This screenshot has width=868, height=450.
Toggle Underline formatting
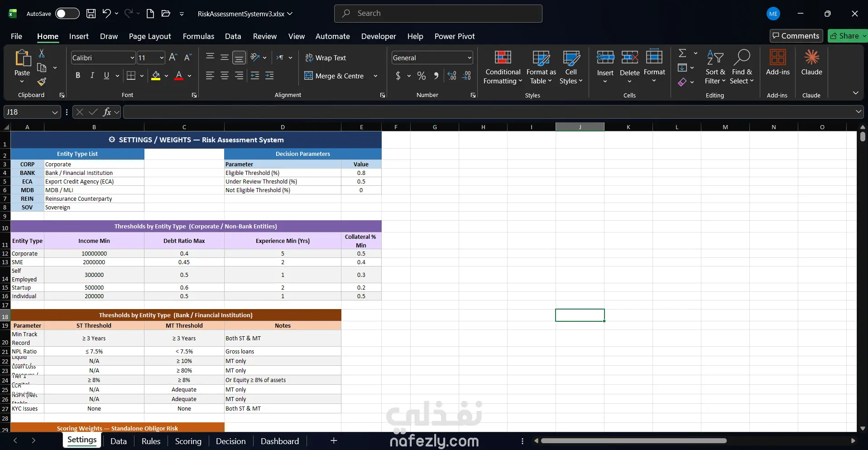click(106, 76)
